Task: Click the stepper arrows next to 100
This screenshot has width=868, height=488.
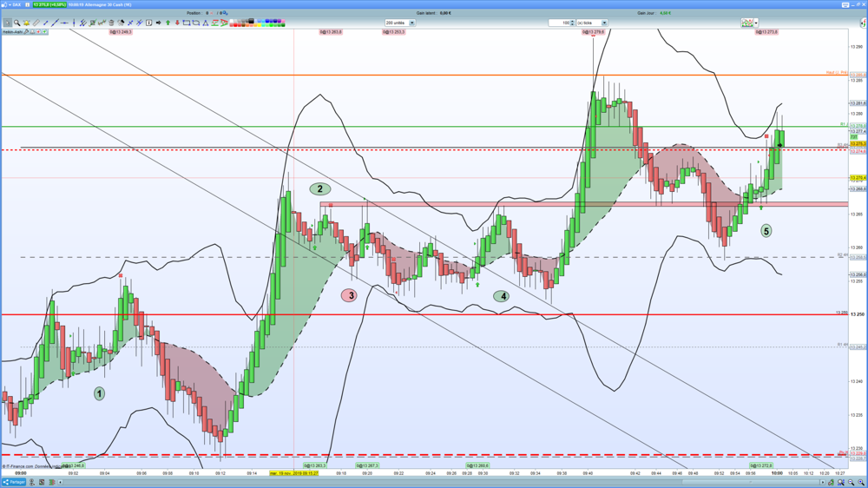Action: pyautogui.click(x=572, y=23)
